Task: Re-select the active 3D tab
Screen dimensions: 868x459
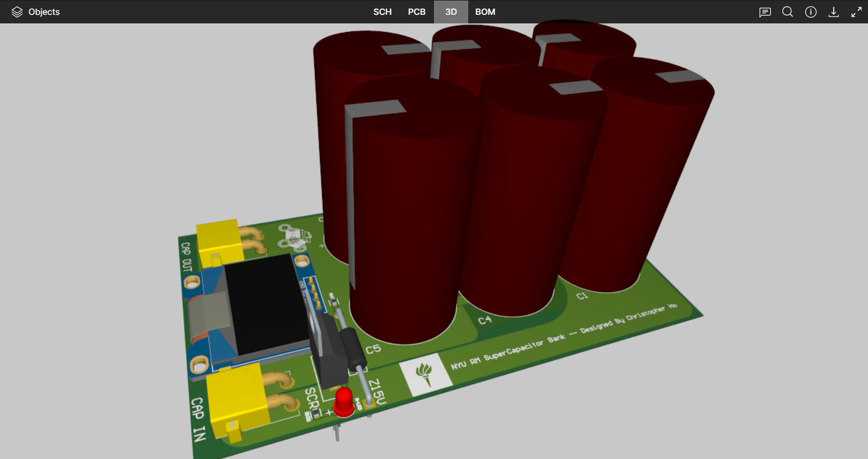Action: (451, 11)
